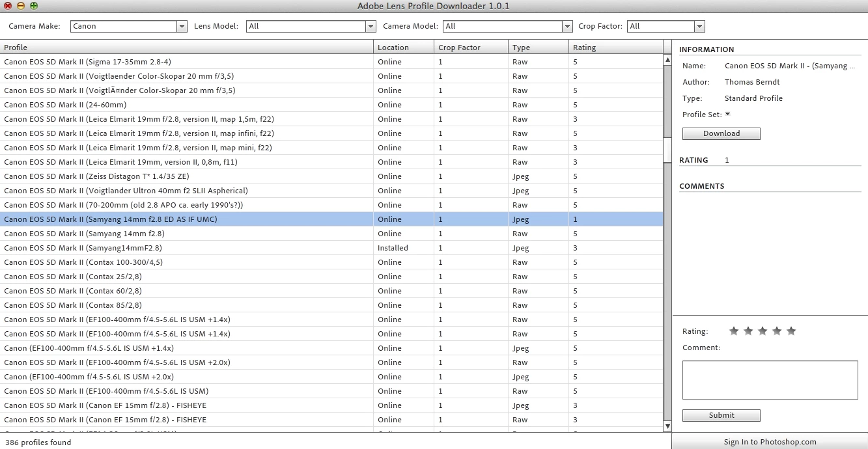Rate with the third star

[763, 331]
